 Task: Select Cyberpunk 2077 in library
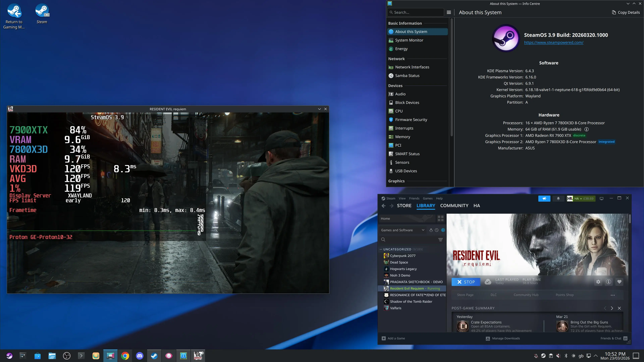point(413,256)
